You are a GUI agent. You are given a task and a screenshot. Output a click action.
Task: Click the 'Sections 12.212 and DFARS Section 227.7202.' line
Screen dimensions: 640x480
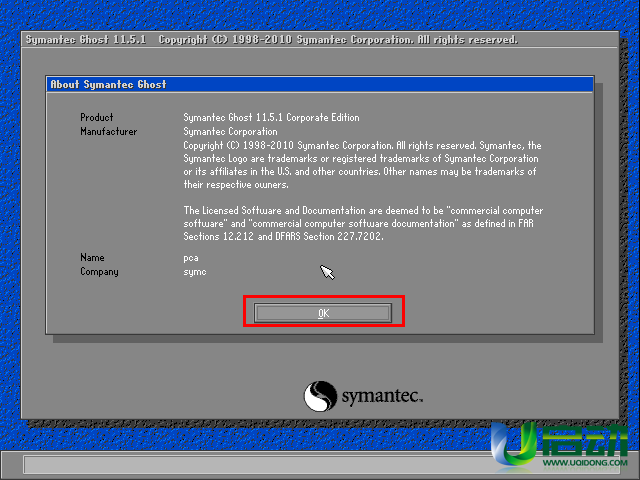(283, 236)
